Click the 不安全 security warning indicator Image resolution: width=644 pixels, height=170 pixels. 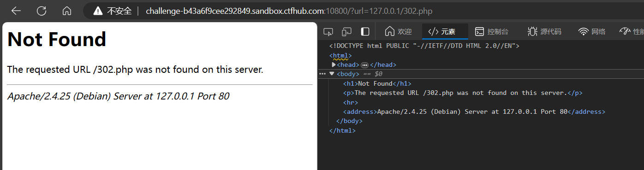tap(113, 11)
